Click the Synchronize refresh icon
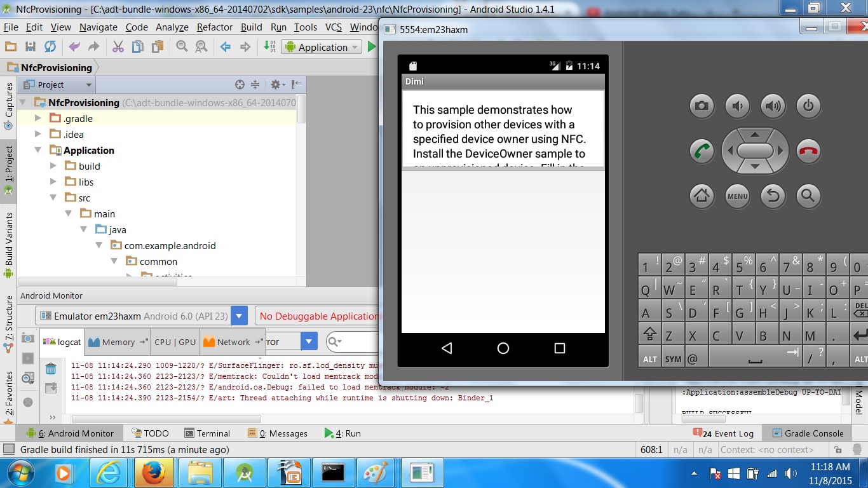Screen dimensions: 868x488 [x=50, y=46]
